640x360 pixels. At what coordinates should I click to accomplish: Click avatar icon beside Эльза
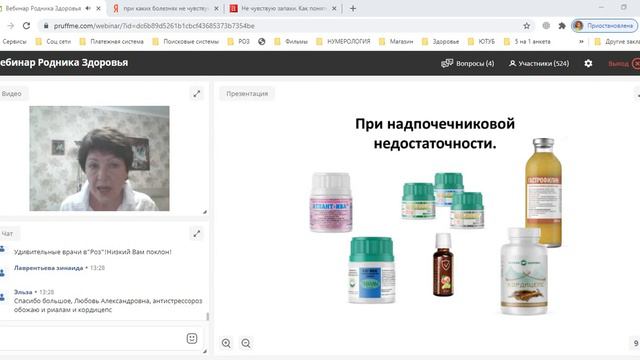click(x=2, y=297)
